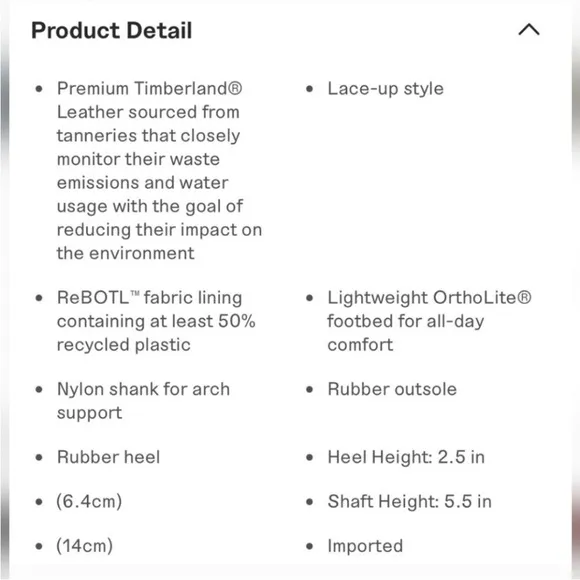Select Nylon shank for arch support
This screenshot has width=580, height=580.
coord(144,401)
